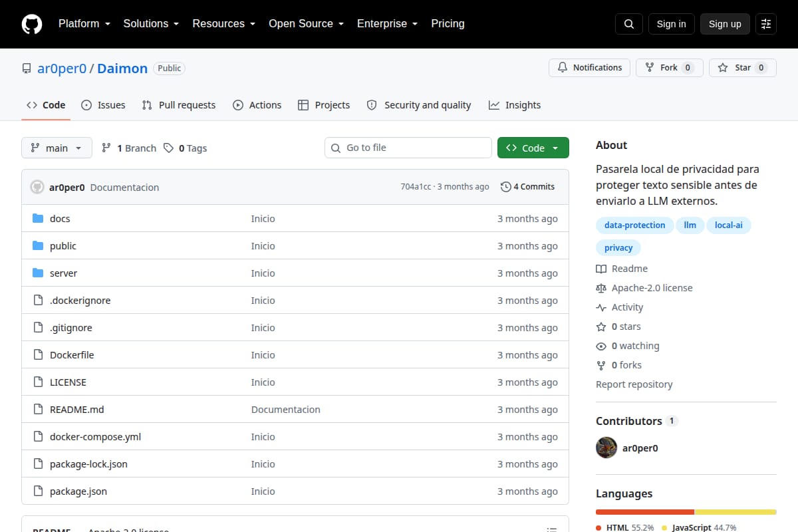Open README outline list icon
The height and width of the screenshot is (532, 798).
click(552, 529)
